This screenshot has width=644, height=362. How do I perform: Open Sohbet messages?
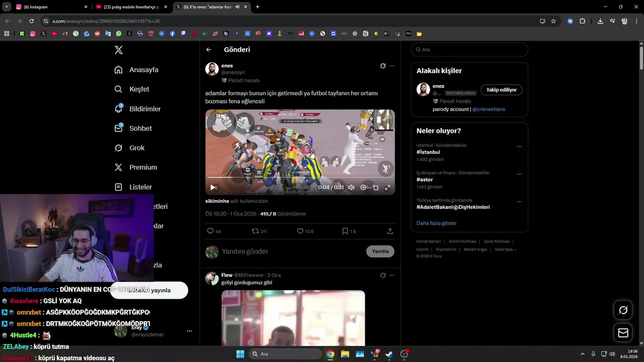133,128
